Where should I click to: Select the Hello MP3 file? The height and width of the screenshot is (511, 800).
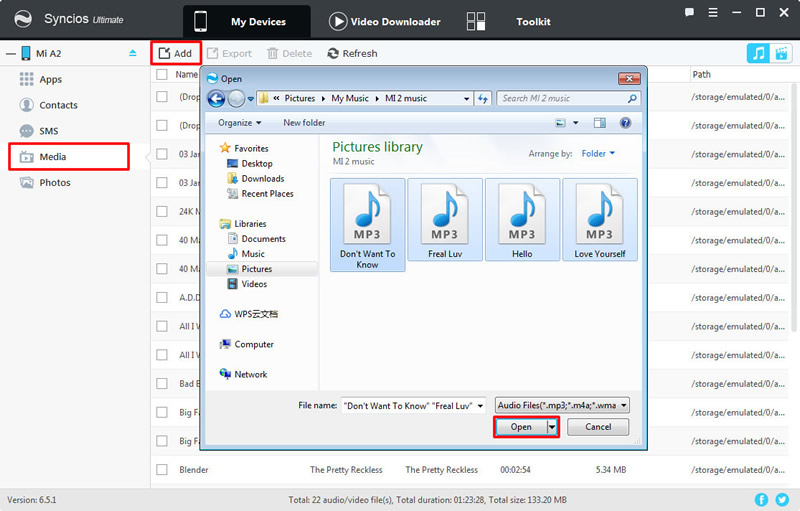coord(522,220)
